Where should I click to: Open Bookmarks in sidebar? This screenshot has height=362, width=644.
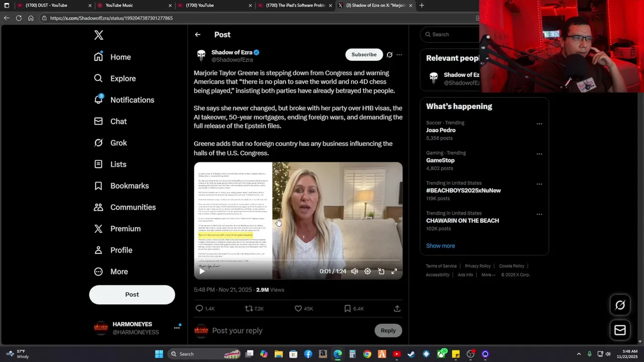(x=122, y=186)
